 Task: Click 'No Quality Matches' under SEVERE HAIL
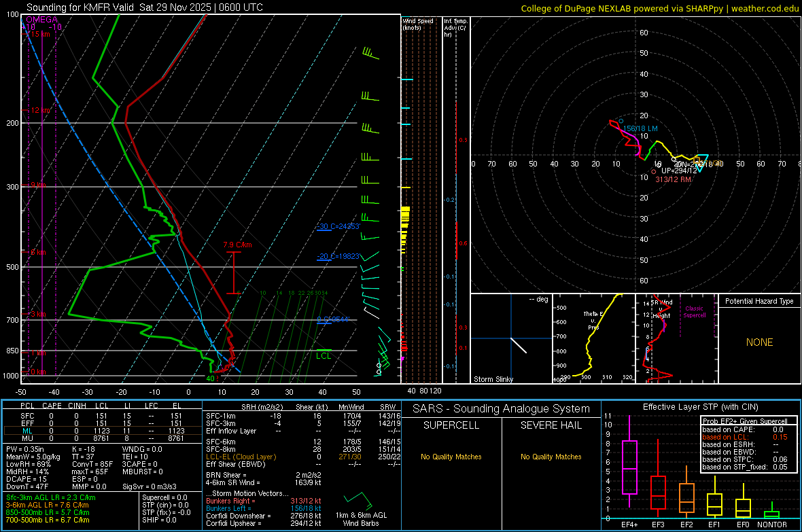pos(551,457)
